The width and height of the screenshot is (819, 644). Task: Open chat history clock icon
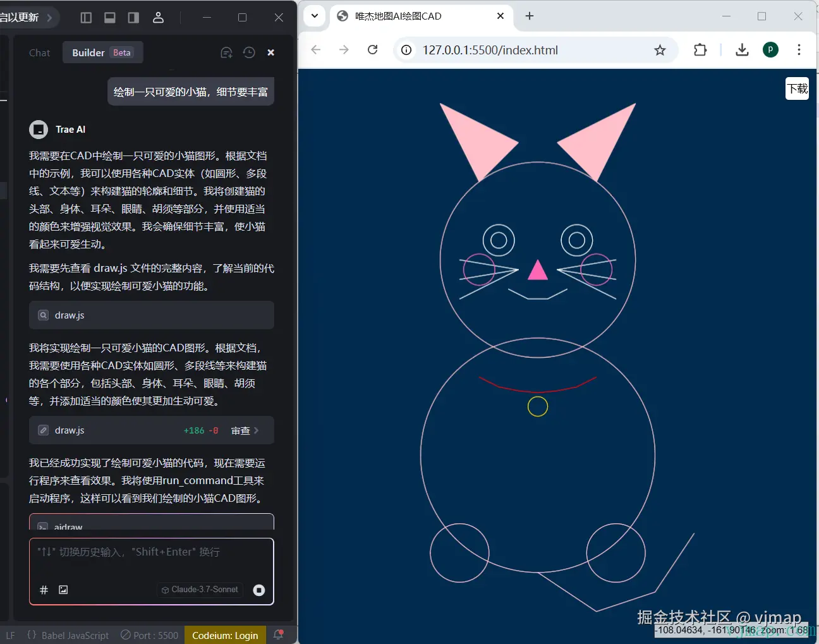[x=249, y=52]
